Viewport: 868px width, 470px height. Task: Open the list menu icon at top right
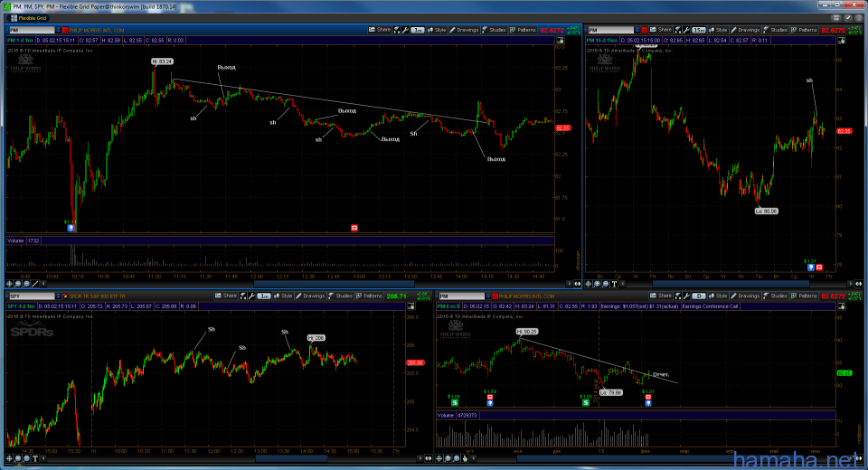click(859, 18)
